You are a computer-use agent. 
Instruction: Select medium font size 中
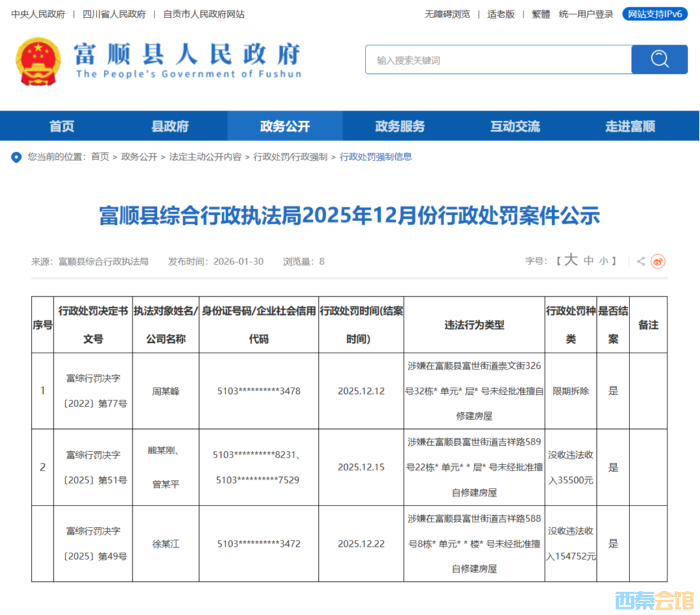[x=589, y=261]
